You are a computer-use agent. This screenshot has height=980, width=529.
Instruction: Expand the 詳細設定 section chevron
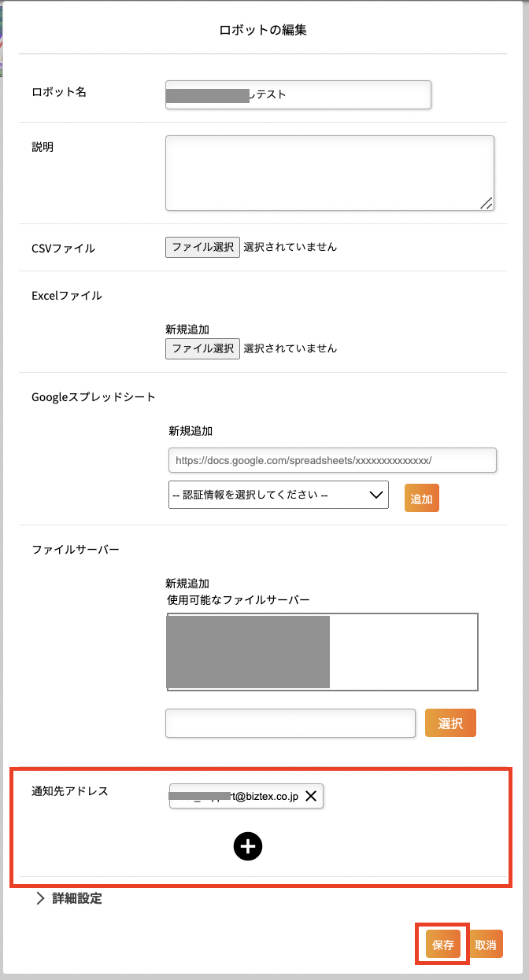40,898
